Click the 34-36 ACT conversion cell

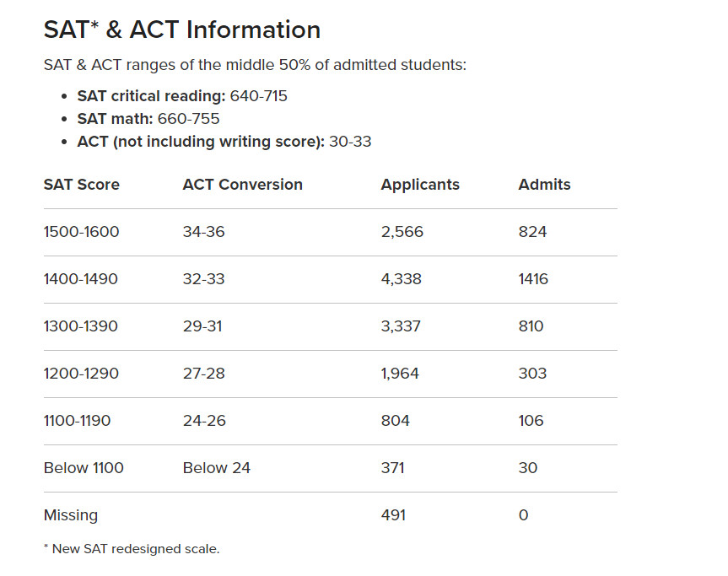tap(204, 232)
